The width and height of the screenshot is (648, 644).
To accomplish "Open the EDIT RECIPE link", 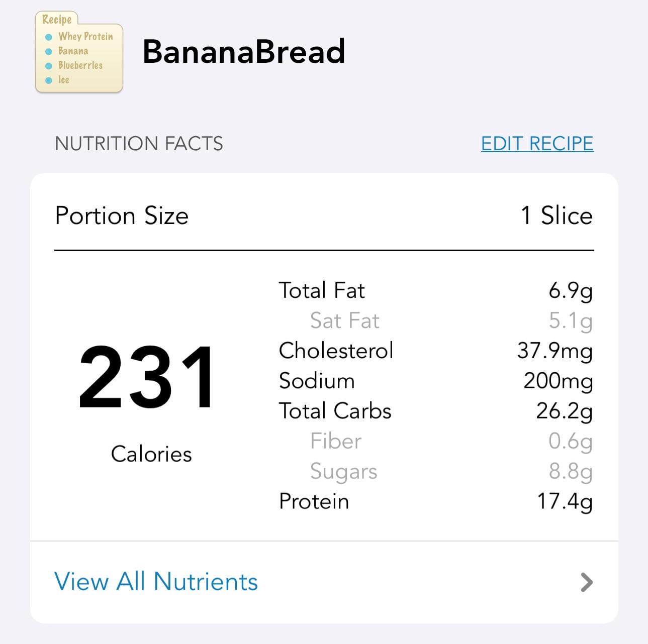I will [537, 144].
